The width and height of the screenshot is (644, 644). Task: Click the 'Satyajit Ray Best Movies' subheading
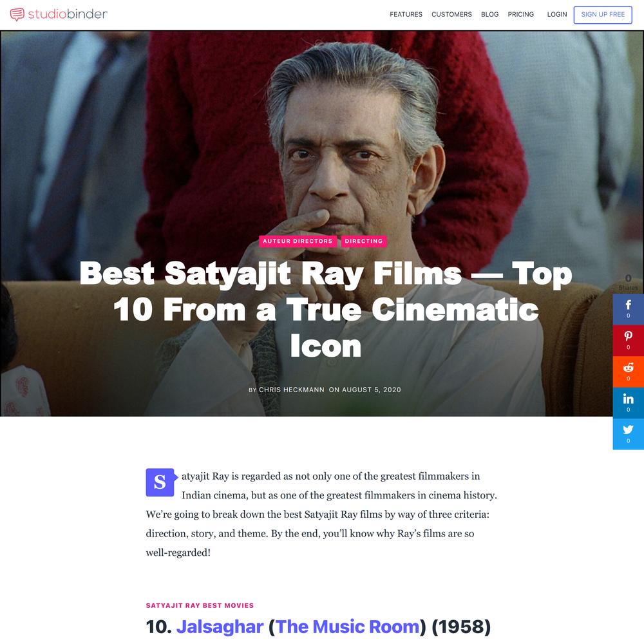[200, 605]
